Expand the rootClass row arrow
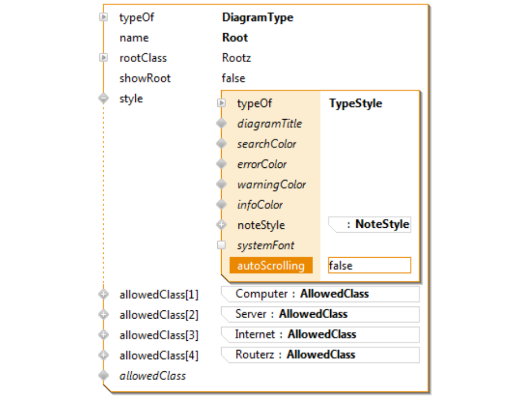532x399 pixels. (103, 58)
